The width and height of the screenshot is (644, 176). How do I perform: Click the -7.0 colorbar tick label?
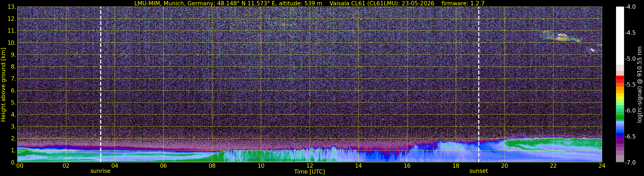point(630,163)
